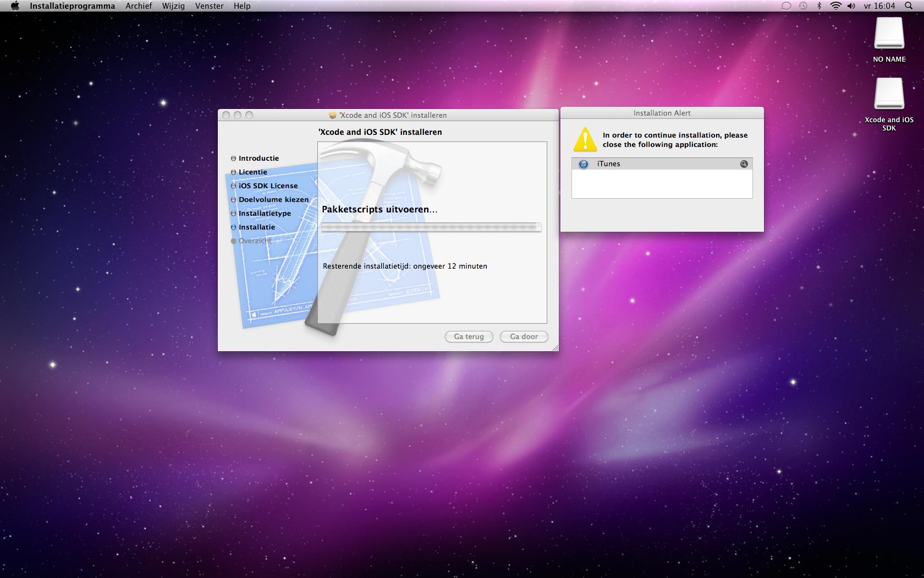Select the Introductie step
This screenshot has width=924, height=578.
click(255, 158)
